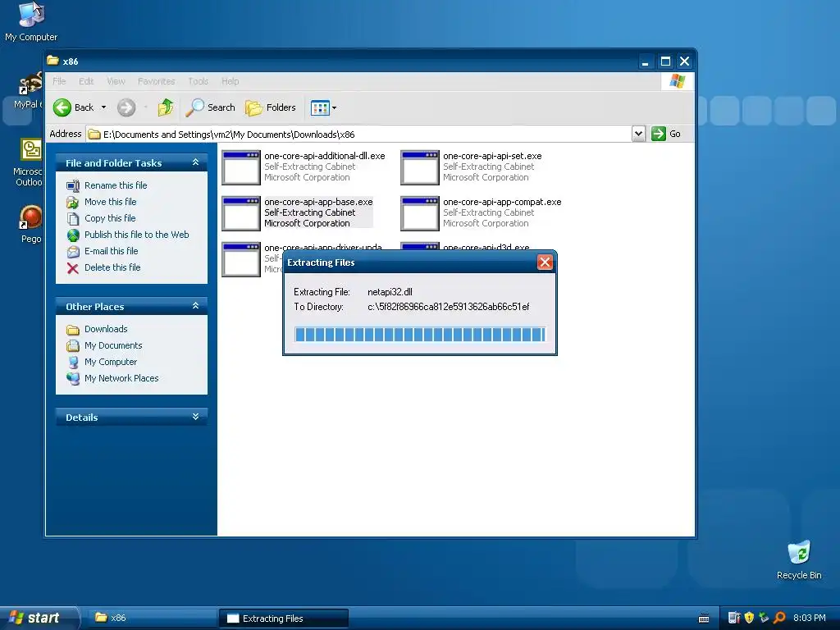Viewport: 840px width, 630px height.
Task: Click the extraction progress bar
Action: pos(420,335)
